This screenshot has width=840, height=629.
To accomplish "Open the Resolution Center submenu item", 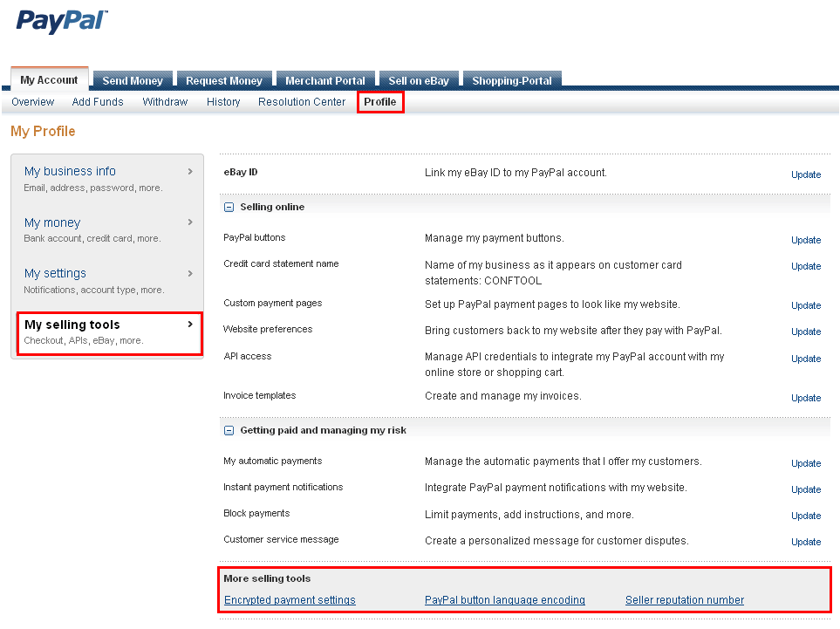I will pos(302,102).
